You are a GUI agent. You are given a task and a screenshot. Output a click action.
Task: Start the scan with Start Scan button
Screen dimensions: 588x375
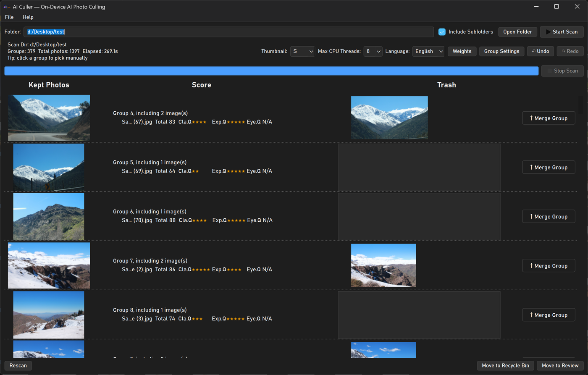tap(562, 32)
